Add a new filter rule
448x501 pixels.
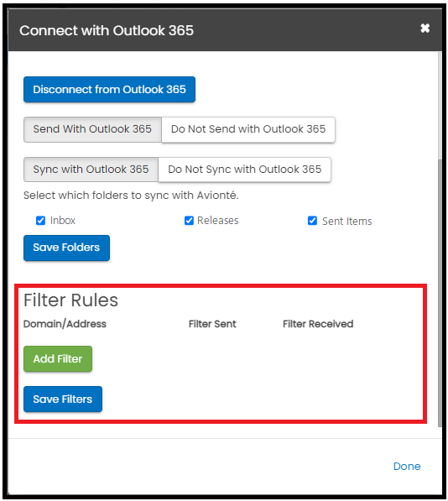tap(58, 358)
